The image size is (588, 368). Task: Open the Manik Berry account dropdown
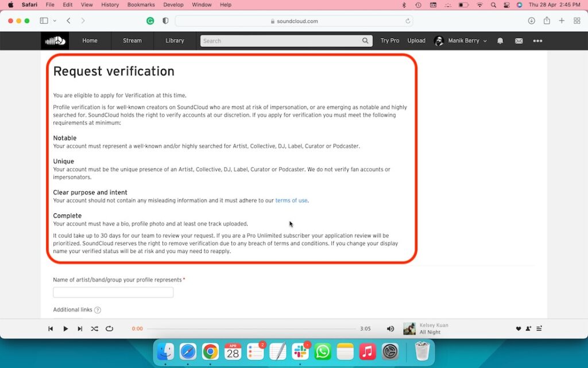click(462, 41)
